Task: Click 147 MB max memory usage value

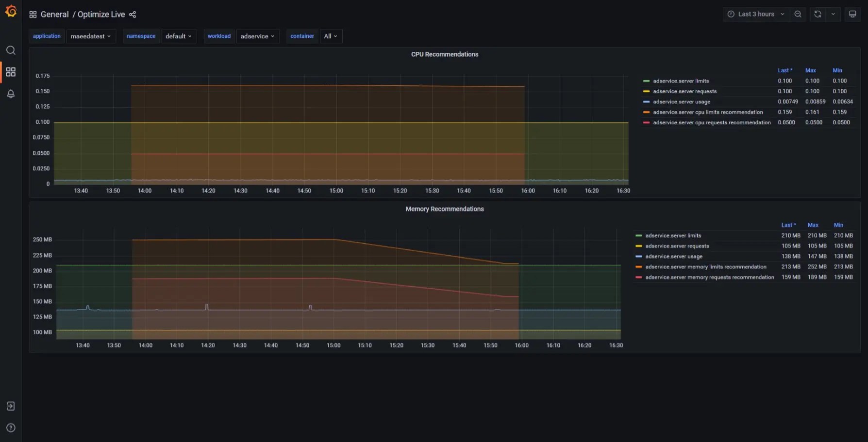Action: (x=817, y=257)
